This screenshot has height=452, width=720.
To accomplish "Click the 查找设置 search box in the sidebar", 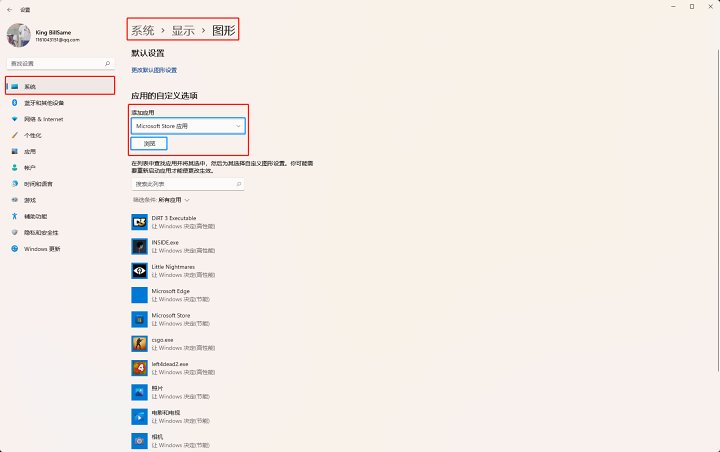I will 60,63.
